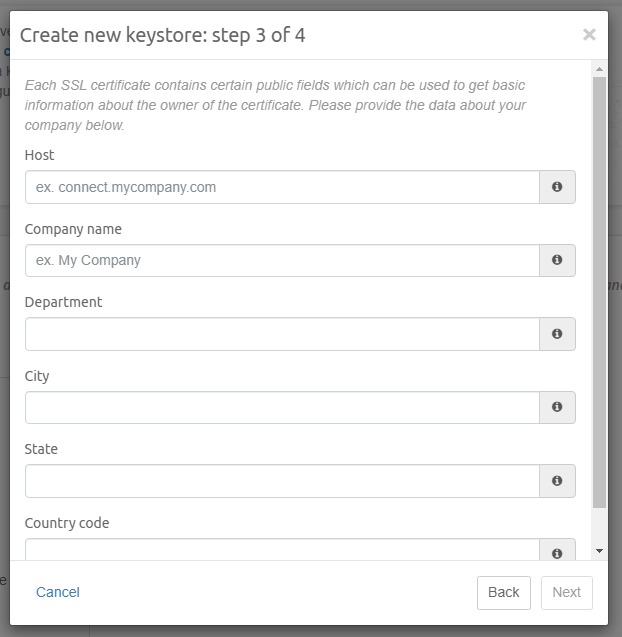Click into the Company name text box
The height and width of the screenshot is (637, 622).
pyautogui.click(x=282, y=260)
